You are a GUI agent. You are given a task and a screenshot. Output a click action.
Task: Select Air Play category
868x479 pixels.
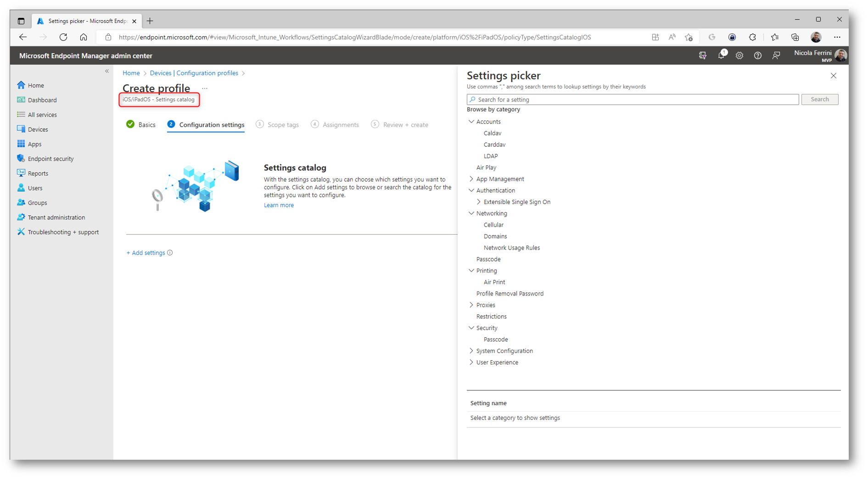tap(486, 167)
